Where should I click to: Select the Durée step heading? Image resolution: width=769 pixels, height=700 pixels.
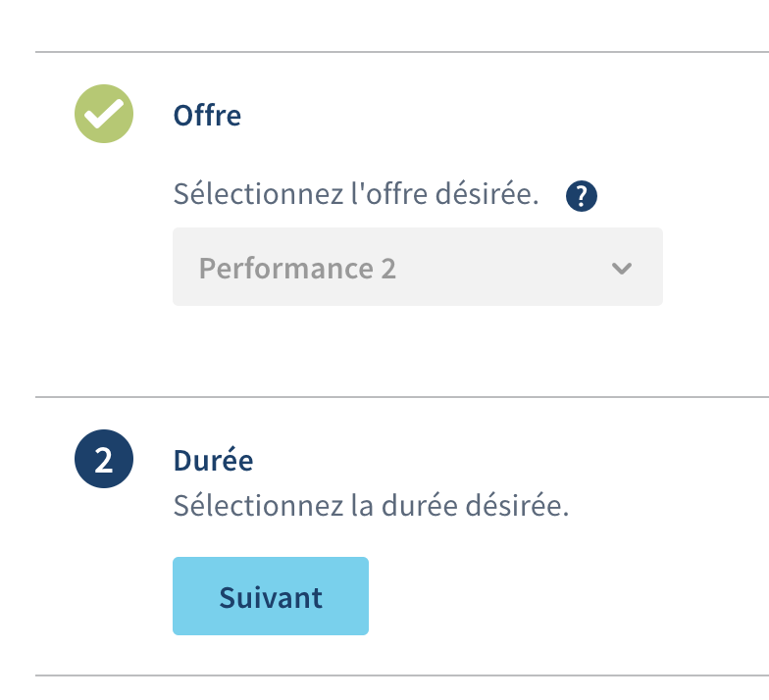(213, 460)
